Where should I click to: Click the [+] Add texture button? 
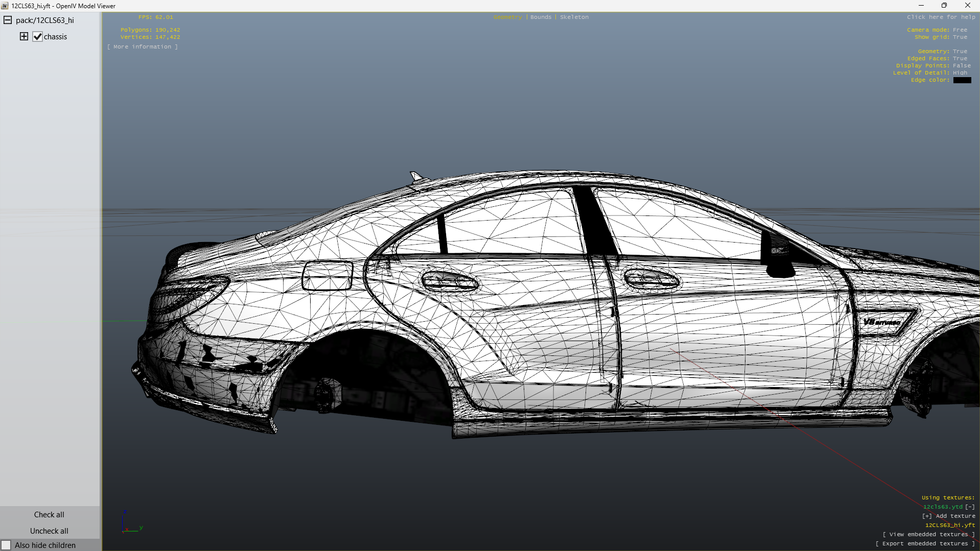[949, 516]
